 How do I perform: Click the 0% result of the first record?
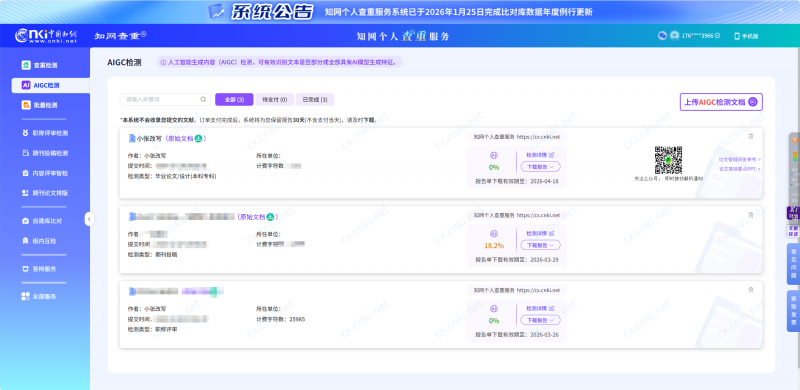pyautogui.click(x=493, y=167)
